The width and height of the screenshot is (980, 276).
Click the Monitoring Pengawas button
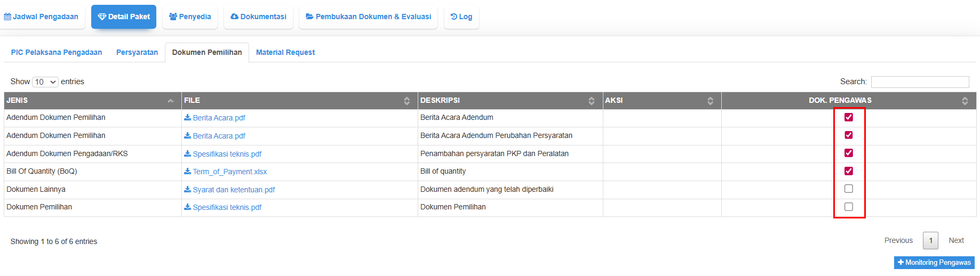coord(934,263)
